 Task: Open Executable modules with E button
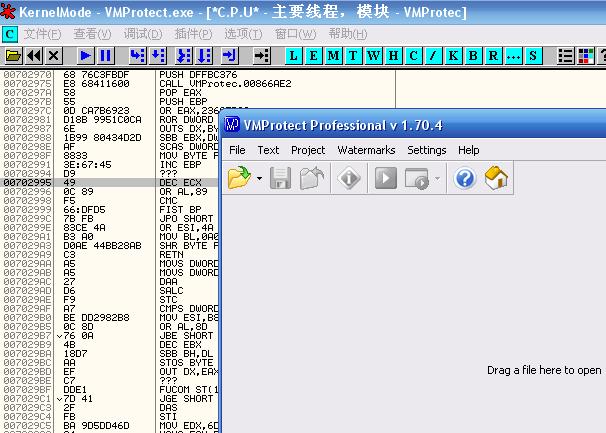313,56
